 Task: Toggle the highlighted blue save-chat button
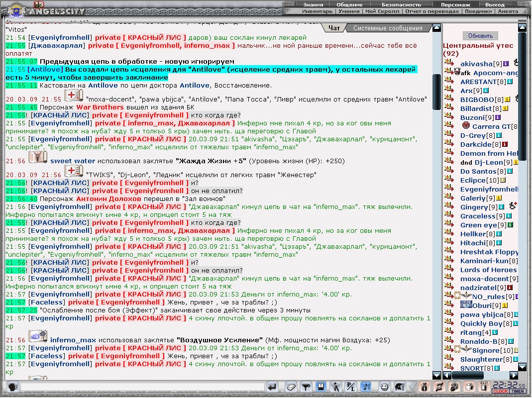320,387
